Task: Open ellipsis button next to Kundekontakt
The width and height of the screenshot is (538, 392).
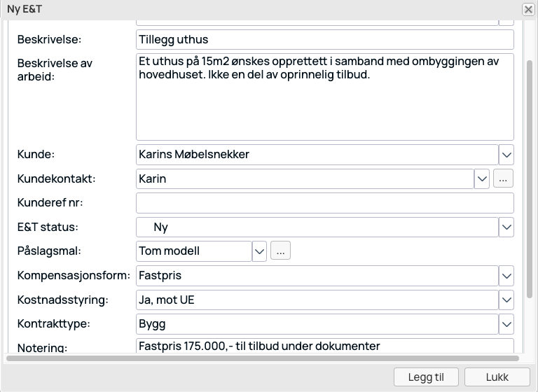Action: point(504,178)
